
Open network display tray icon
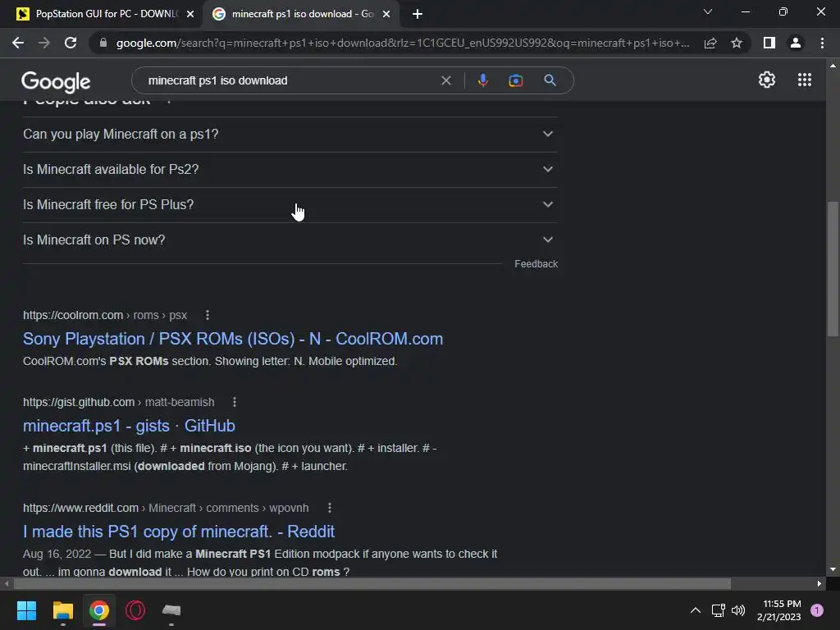click(x=718, y=610)
